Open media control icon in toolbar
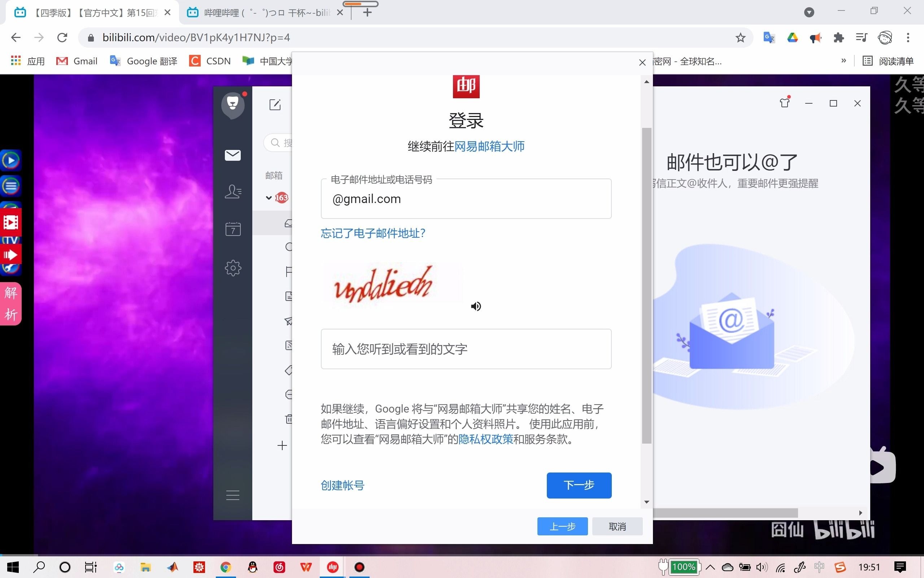Screen dimensions: 924x578 862,38
